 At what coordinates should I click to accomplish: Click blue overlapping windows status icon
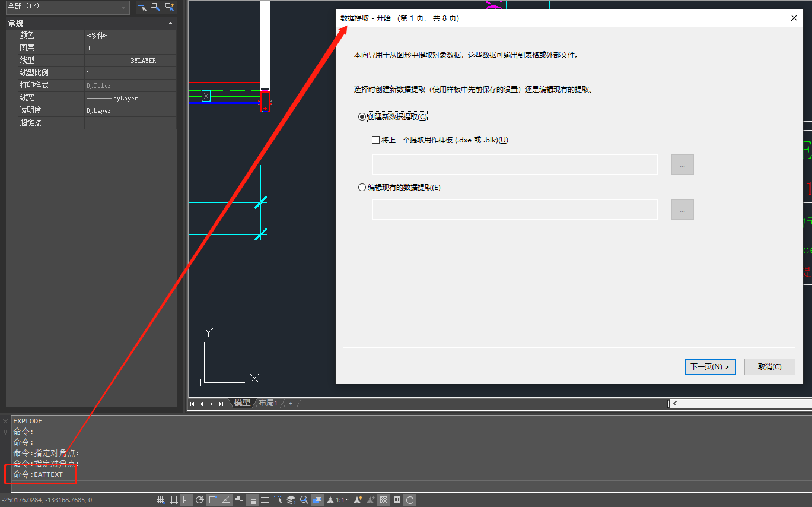317,500
